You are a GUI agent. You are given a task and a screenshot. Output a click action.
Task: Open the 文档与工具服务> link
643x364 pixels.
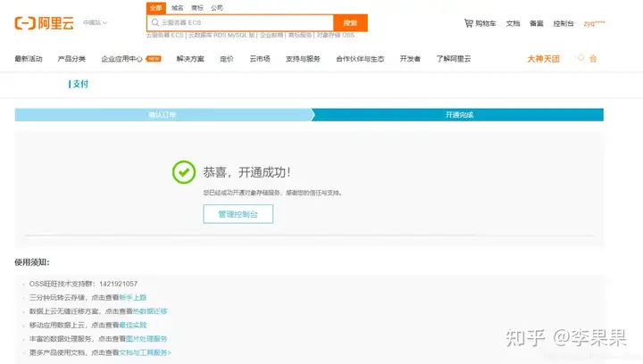pos(145,352)
